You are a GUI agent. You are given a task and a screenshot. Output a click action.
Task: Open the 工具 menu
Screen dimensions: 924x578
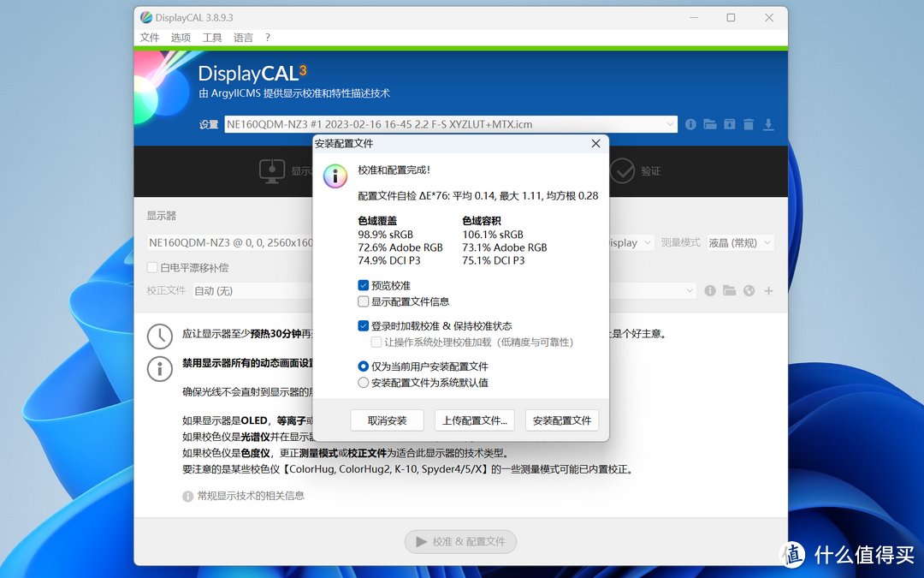point(212,38)
